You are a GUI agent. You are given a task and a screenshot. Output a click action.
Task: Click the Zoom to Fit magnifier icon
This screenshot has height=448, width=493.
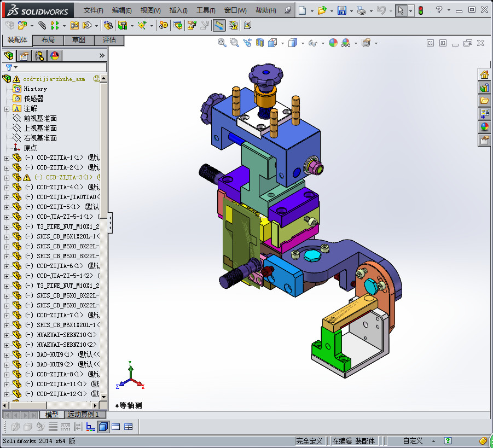(x=222, y=43)
